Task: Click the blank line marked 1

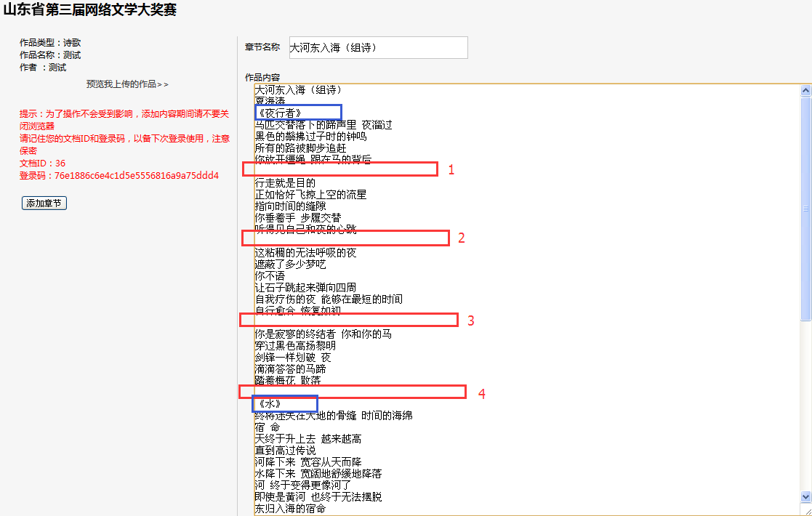Action: click(x=340, y=169)
